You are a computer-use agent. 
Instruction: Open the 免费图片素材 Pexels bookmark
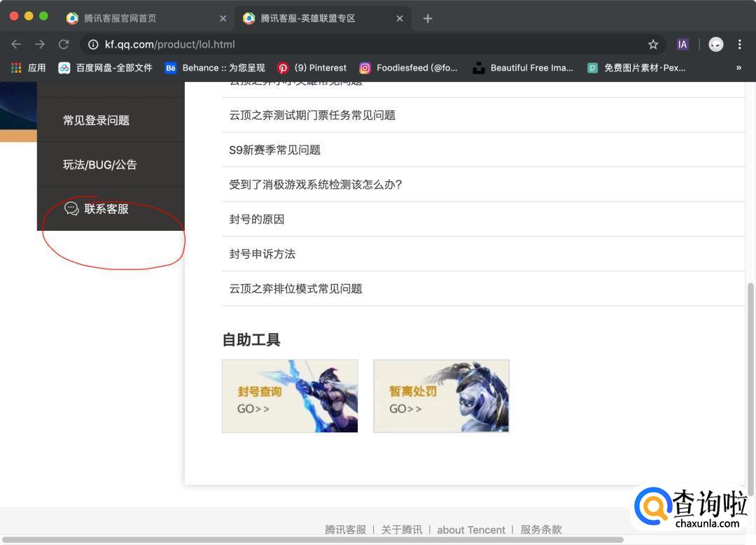click(636, 68)
